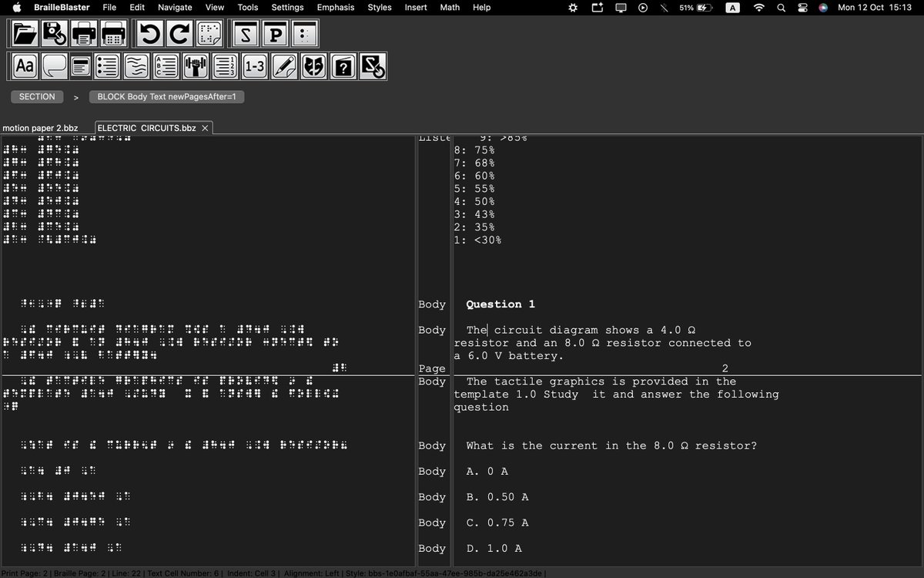Image resolution: width=924 pixels, height=578 pixels.
Task: Open the Math menu
Action: pos(450,8)
